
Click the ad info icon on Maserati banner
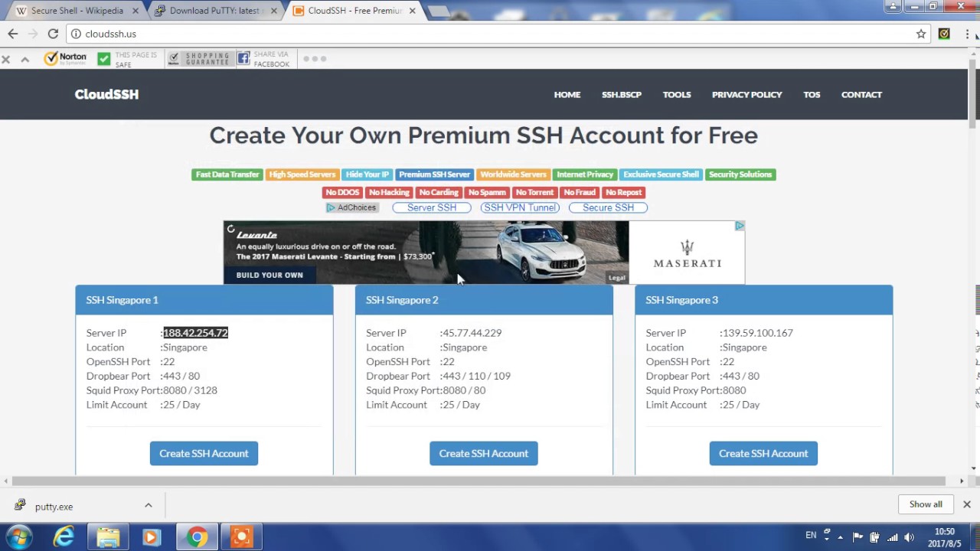coord(740,226)
